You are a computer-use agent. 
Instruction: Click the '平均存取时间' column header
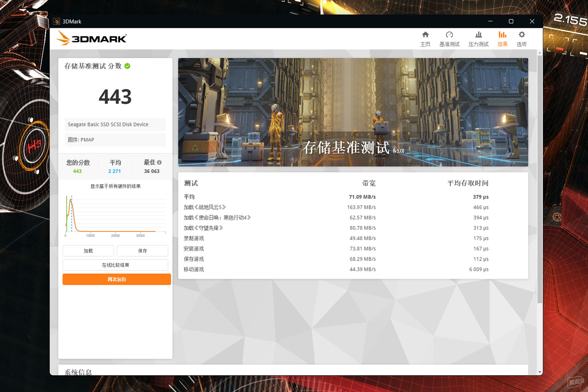[x=468, y=183]
